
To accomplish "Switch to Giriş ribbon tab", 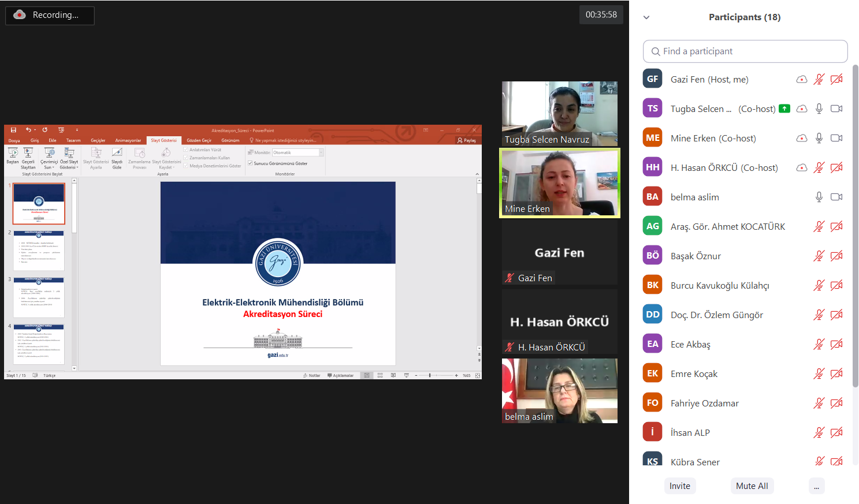I will (35, 140).
